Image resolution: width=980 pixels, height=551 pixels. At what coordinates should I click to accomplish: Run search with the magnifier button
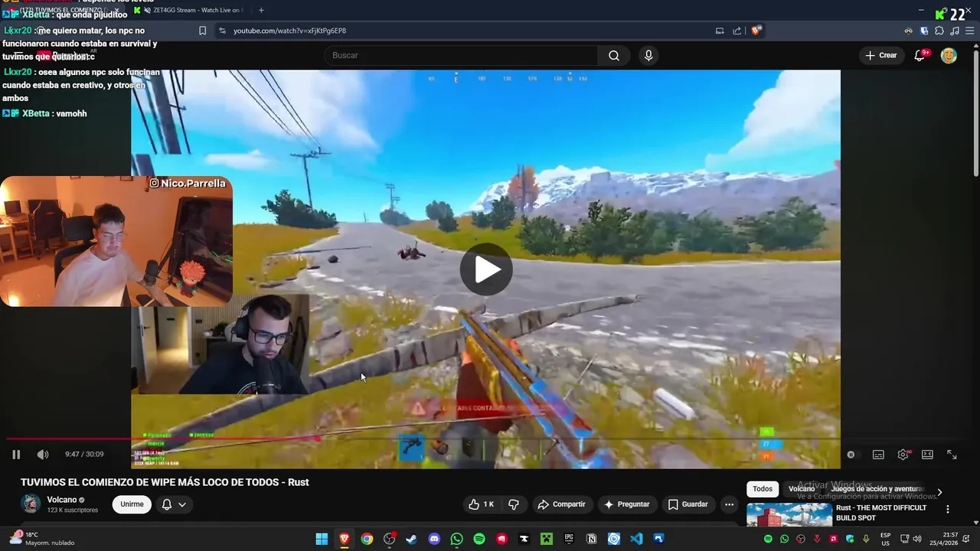coord(614,55)
